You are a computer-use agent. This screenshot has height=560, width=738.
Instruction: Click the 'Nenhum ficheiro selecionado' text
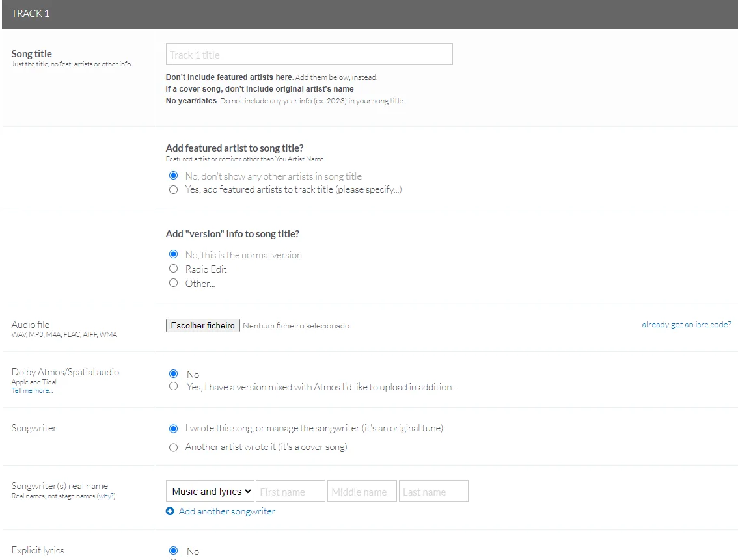[296, 325]
